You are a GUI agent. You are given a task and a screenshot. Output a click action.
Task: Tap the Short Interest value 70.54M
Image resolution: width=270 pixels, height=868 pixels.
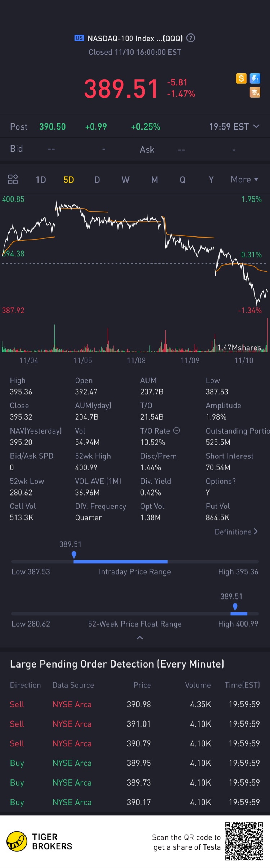(218, 467)
